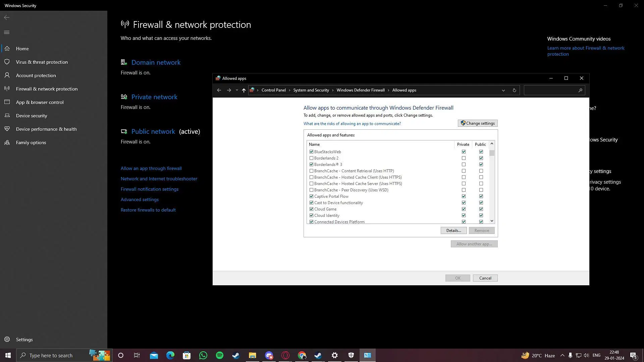The height and width of the screenshot is (362, 644).
Task: Open Network and Internet troubleshooter
Action: click(x=159, y=179)
